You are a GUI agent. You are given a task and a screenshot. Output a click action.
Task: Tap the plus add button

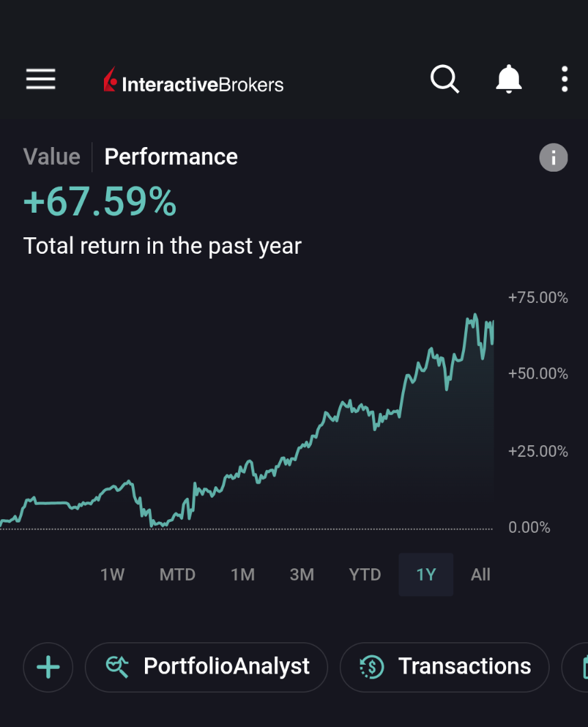48,667
